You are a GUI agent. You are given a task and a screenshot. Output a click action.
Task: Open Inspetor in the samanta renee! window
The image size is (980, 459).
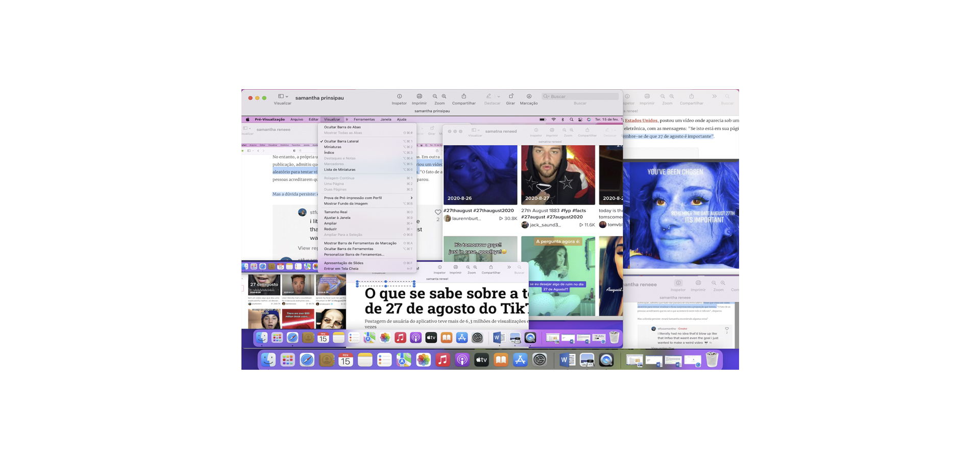439,267
